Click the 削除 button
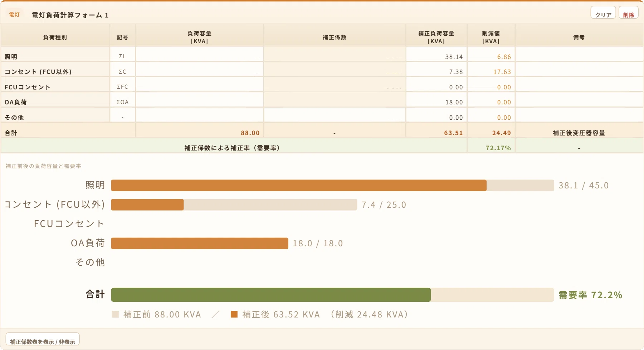Viewport: 644px width, 350px height. (628, 13)
